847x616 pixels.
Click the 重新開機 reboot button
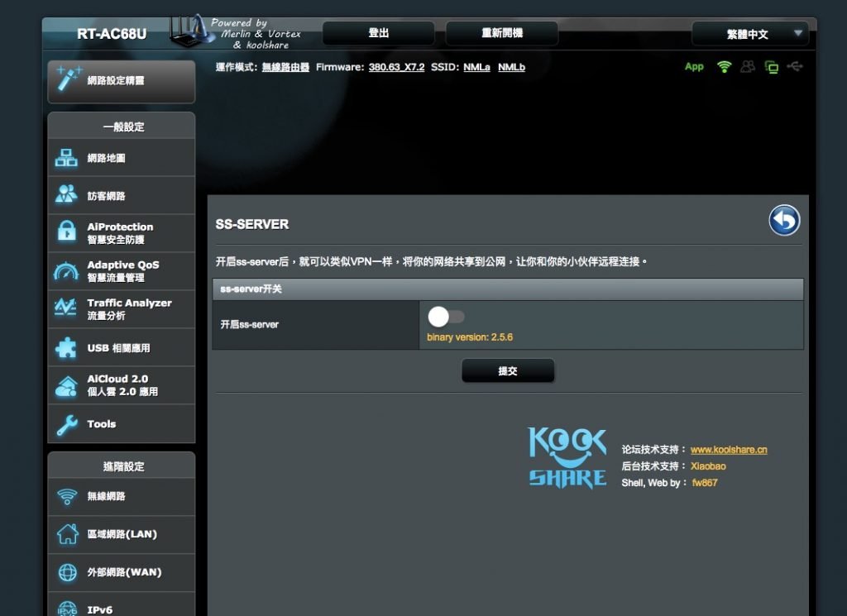pos(502,33)
